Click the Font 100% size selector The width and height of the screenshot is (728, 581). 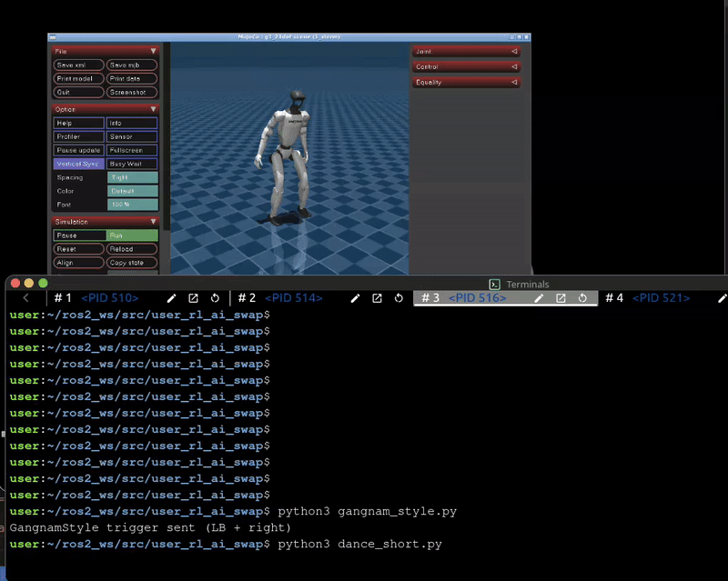coord(132,205)
